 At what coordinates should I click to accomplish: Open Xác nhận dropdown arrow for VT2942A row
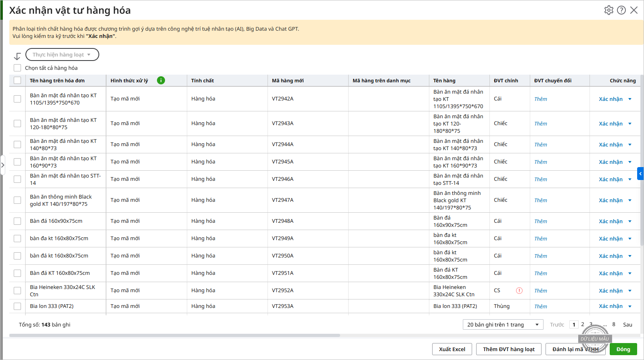click(x=630, y=99)
